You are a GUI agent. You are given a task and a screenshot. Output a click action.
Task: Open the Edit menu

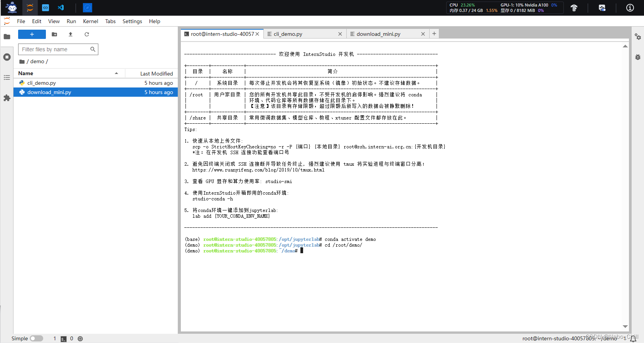(37, 21)
